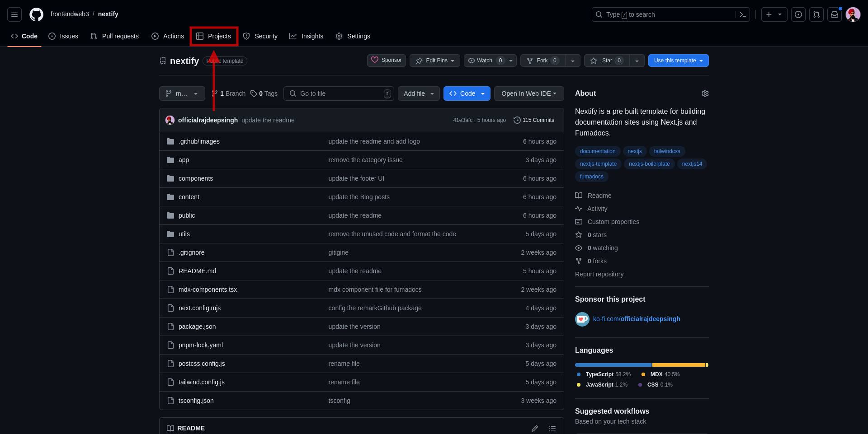Switch to the Projects tab
868x434 pixels.
[x=214, y=36]
